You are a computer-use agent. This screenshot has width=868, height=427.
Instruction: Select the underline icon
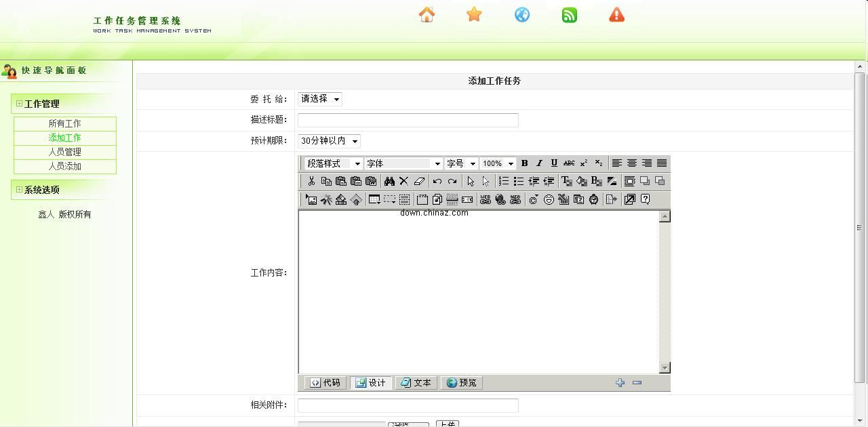554,163
